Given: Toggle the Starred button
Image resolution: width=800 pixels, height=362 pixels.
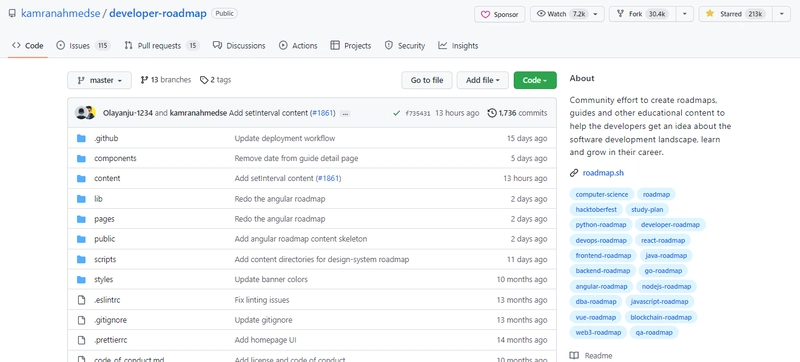Looking at the screenshot, I should pyautogui.click(x=736, y=14).
